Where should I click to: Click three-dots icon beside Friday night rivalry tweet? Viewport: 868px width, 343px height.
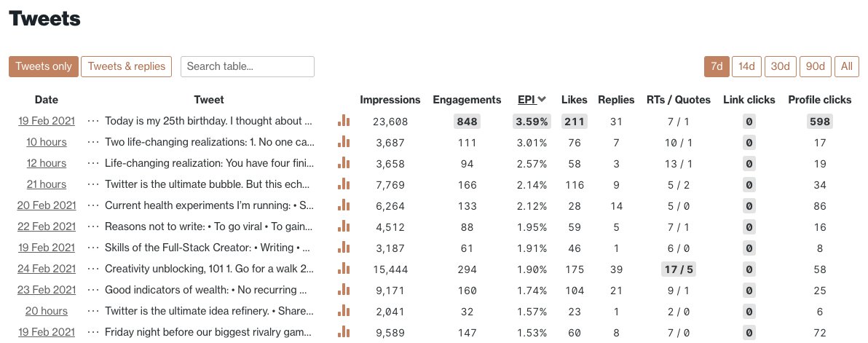coord(93,332)
